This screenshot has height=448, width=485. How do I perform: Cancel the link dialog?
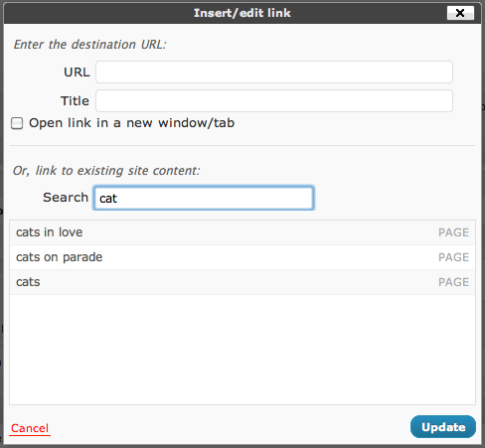click(x=30, y=428)
